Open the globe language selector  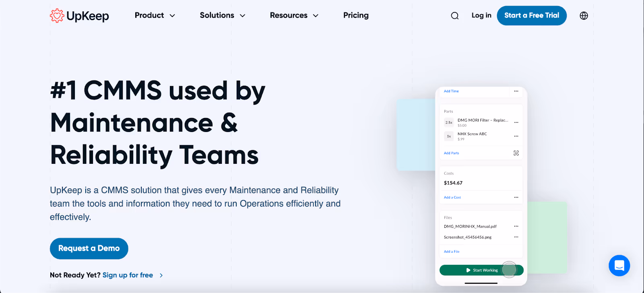(584, 16)
